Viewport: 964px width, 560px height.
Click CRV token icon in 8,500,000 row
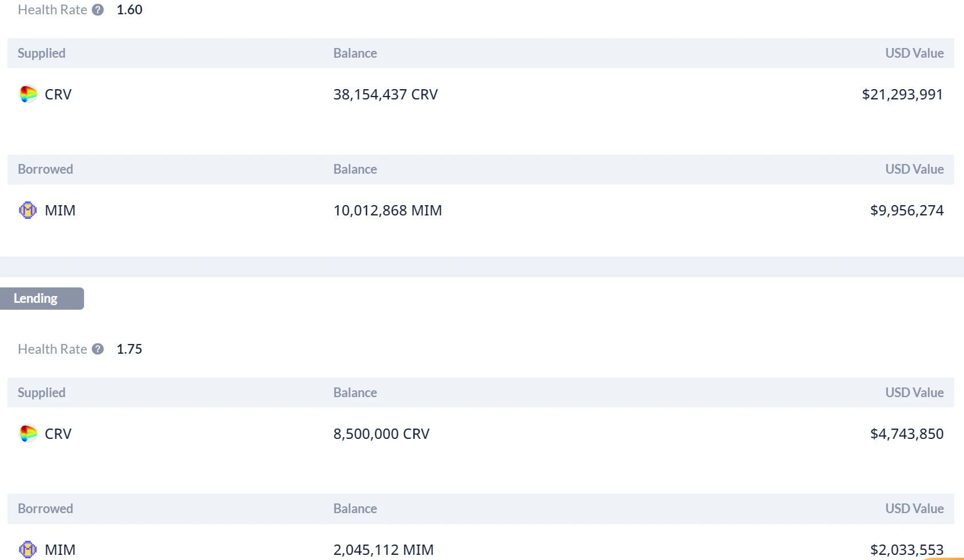pyautogui.click(x=28, y=434)
